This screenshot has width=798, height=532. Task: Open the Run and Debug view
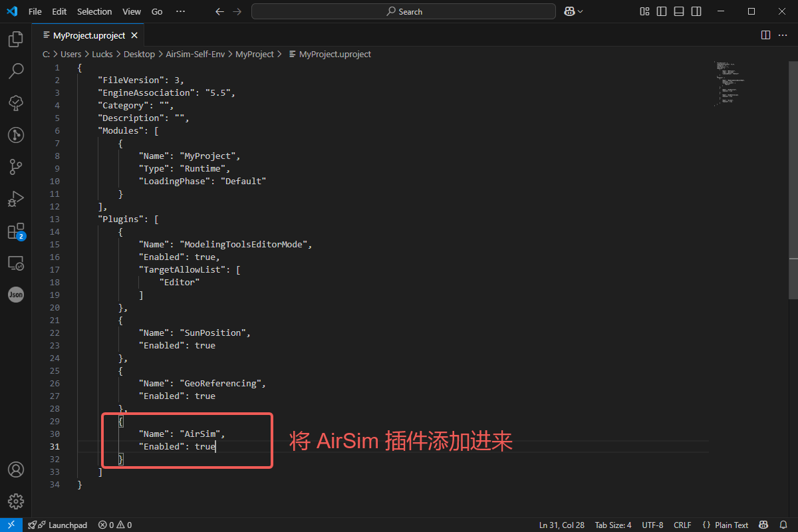tap(16, 199)
